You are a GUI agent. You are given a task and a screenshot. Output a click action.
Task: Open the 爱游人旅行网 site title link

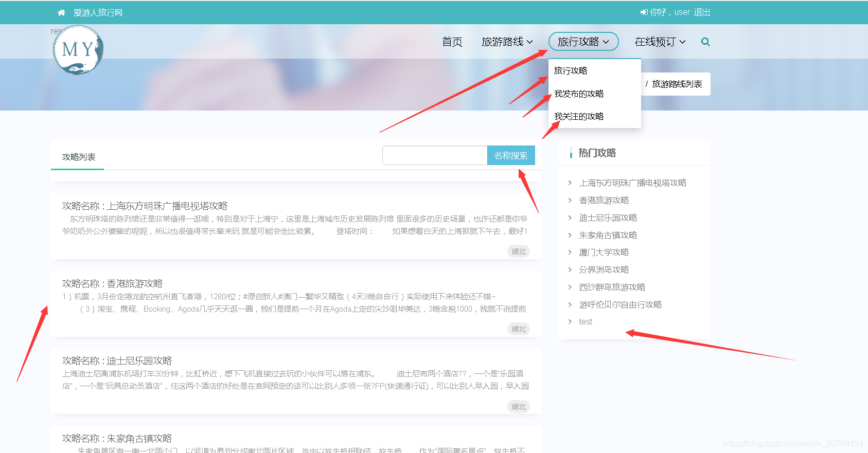98,13
